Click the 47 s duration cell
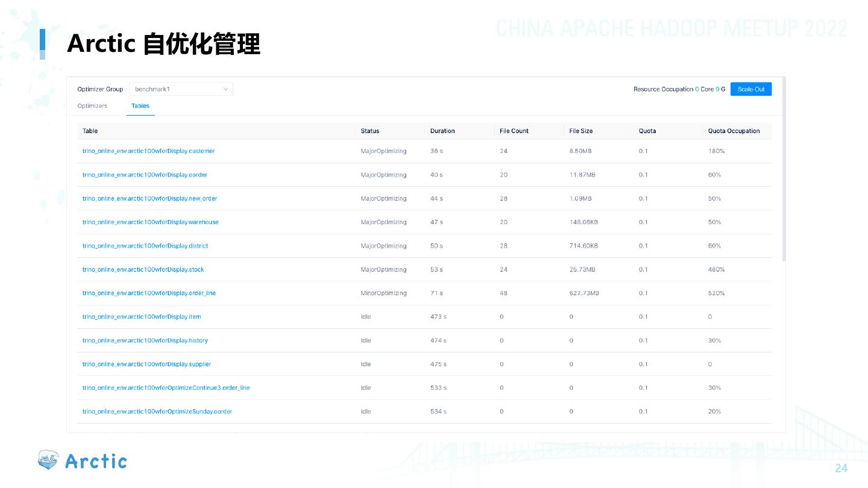 pyautogui.click(x=436, y=222)
